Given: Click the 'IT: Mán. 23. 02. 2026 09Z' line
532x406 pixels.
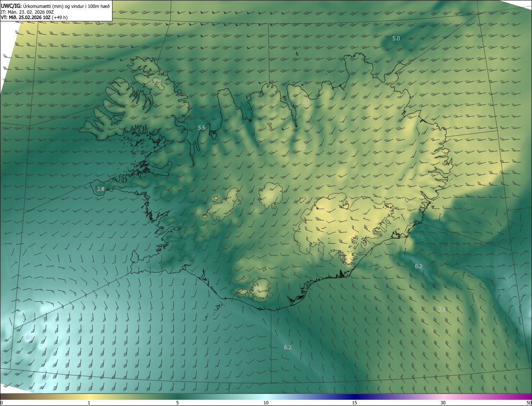Looking at the screenshot, I should 27,12.
